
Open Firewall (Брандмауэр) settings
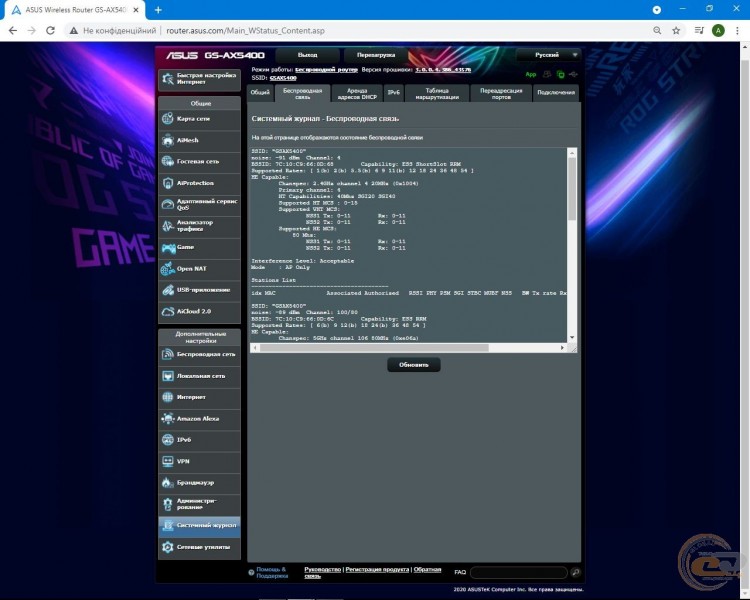[199, 482]
